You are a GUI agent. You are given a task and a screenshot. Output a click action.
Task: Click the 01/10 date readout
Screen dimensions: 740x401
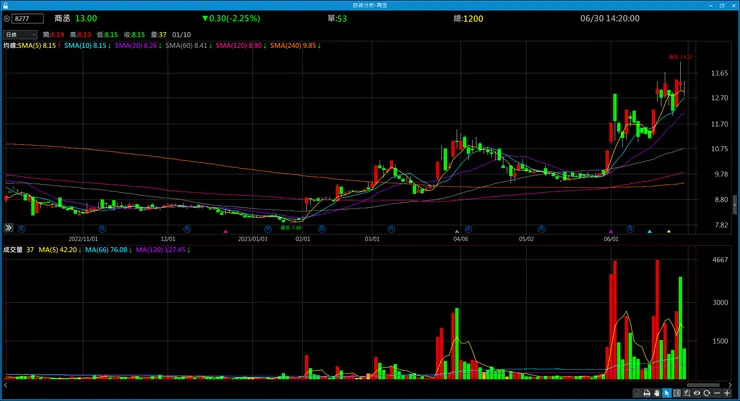click(181, 35)
